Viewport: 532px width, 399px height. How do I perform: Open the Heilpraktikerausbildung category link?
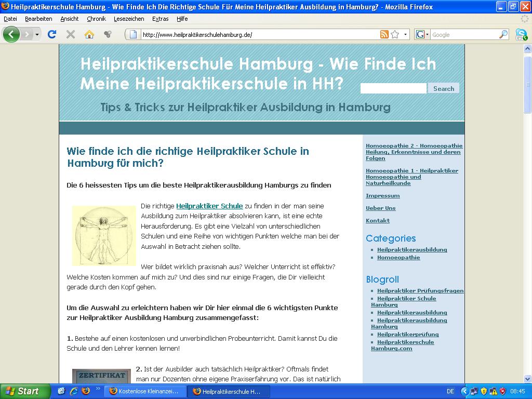(412, 249)
